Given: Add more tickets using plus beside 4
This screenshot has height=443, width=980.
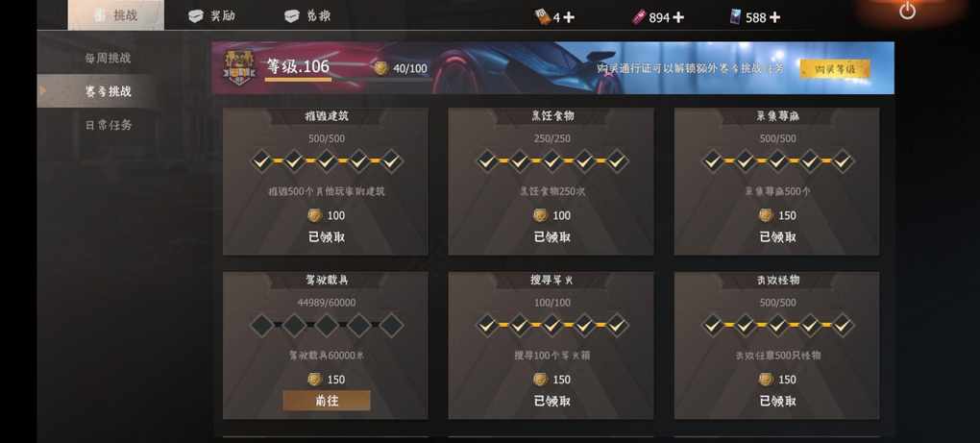Looking at the screenshot, I should 568,17.
